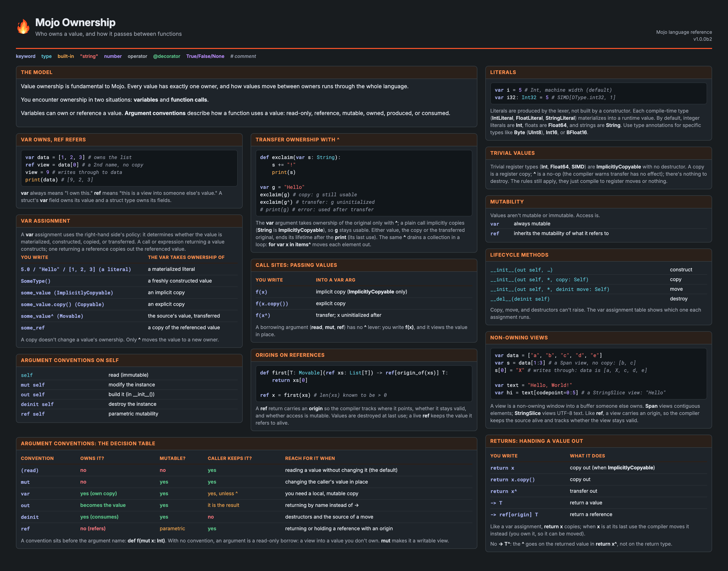Click the Mojo flame logo

[23, 26]
